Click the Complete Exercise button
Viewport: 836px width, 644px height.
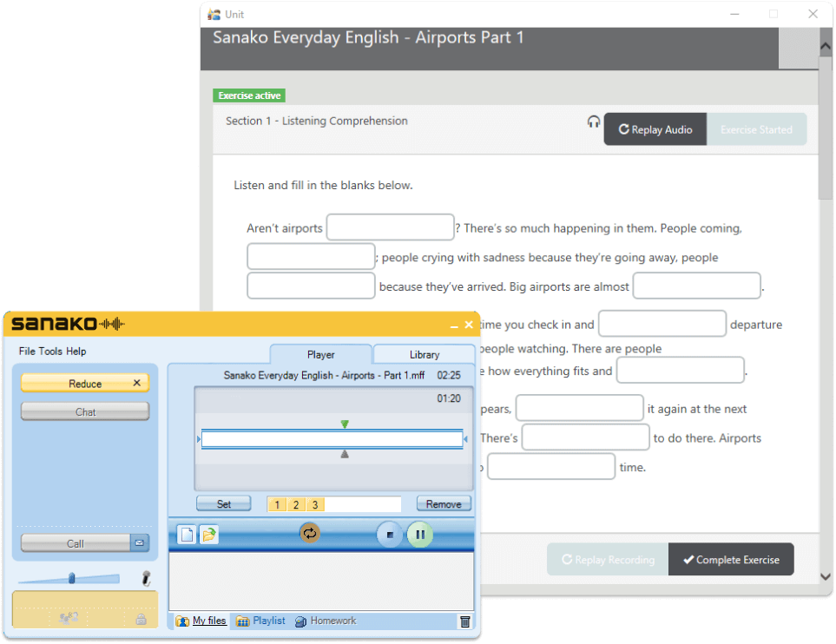click(731, 560)
